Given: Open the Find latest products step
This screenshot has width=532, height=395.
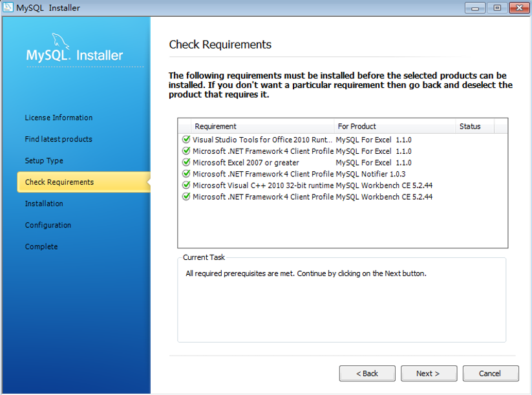Looking at the screenshot, I should [x=58, y=139].
